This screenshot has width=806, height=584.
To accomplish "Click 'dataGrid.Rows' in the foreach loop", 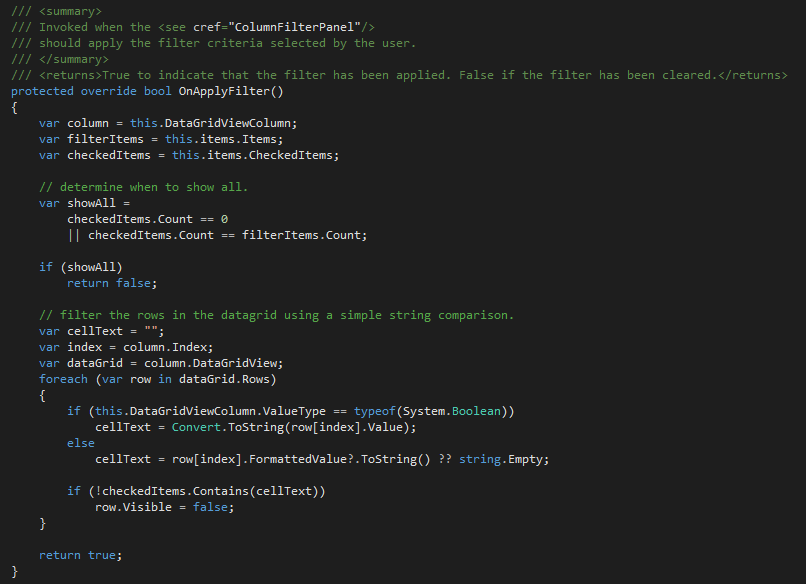I will click(x=224, y=379).
